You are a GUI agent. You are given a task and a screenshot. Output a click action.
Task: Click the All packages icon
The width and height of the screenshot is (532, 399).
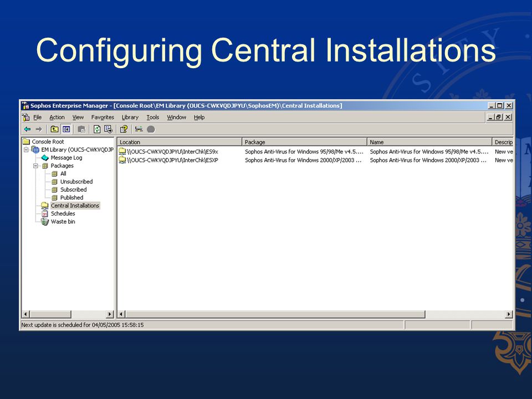click(54, 173)
